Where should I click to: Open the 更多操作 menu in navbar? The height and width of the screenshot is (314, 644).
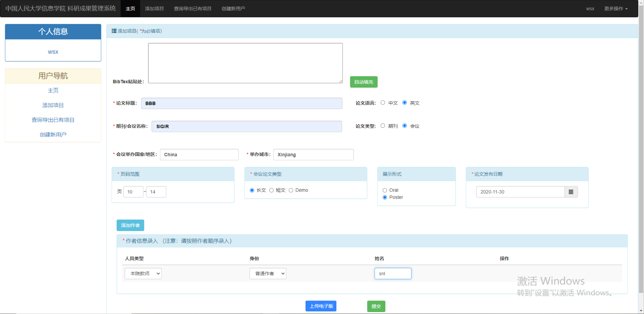pos(616,8)
